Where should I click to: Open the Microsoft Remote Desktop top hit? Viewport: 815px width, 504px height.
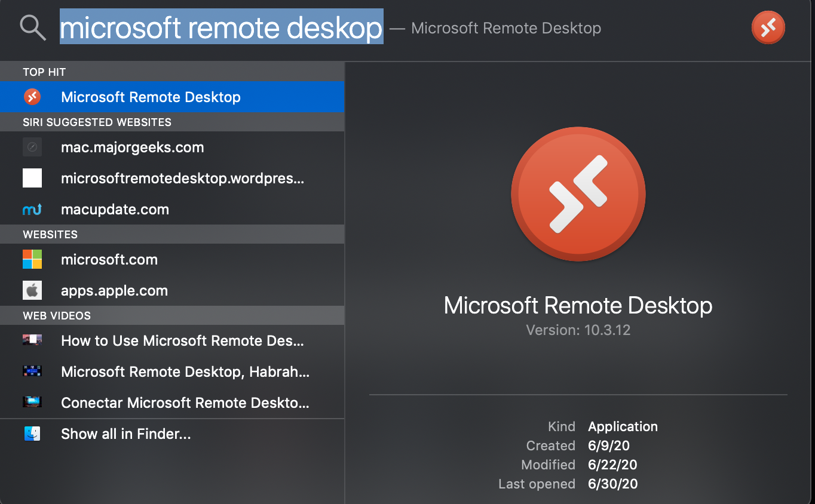[172, 97]
